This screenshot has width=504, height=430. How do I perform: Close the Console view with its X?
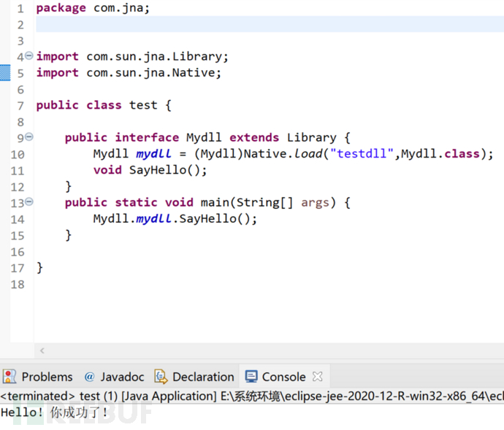coord(317,377)
